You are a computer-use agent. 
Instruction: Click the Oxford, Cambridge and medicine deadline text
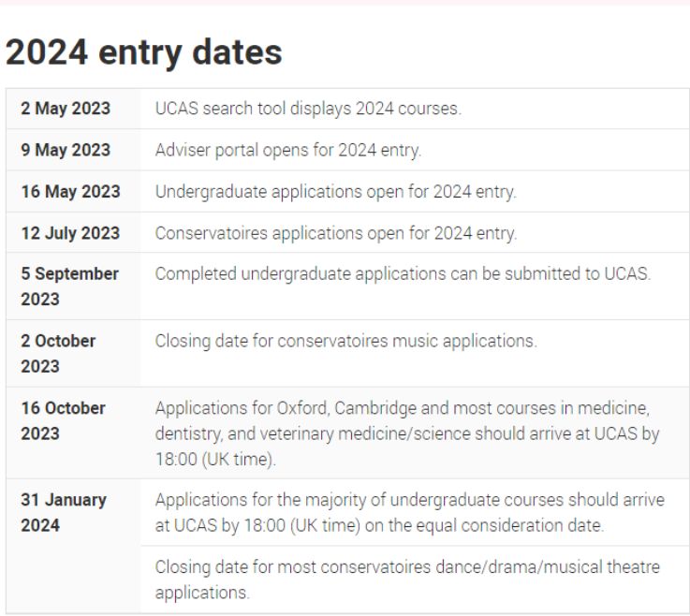[407, 433]
